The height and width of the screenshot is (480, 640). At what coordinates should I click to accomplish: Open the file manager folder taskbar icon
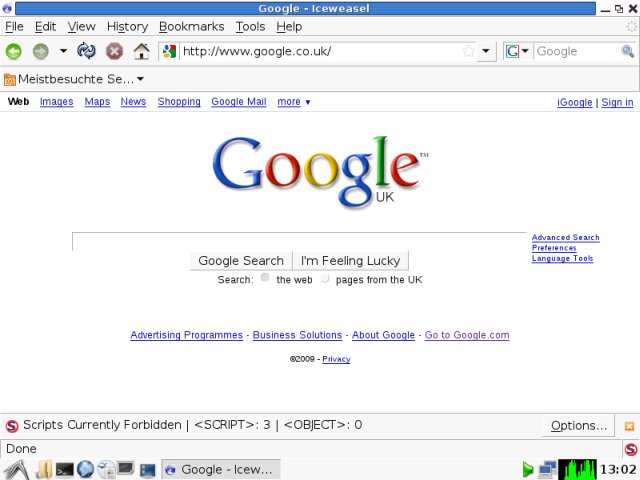(x=43, y=469)
